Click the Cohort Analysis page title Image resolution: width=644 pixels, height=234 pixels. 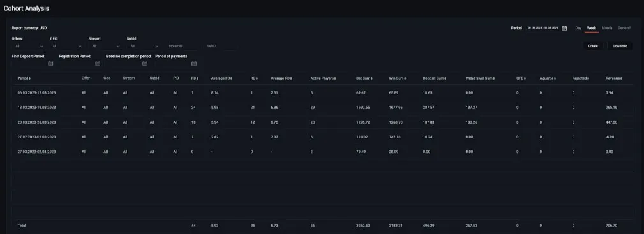pyautogui.click(x=26, y=8)
